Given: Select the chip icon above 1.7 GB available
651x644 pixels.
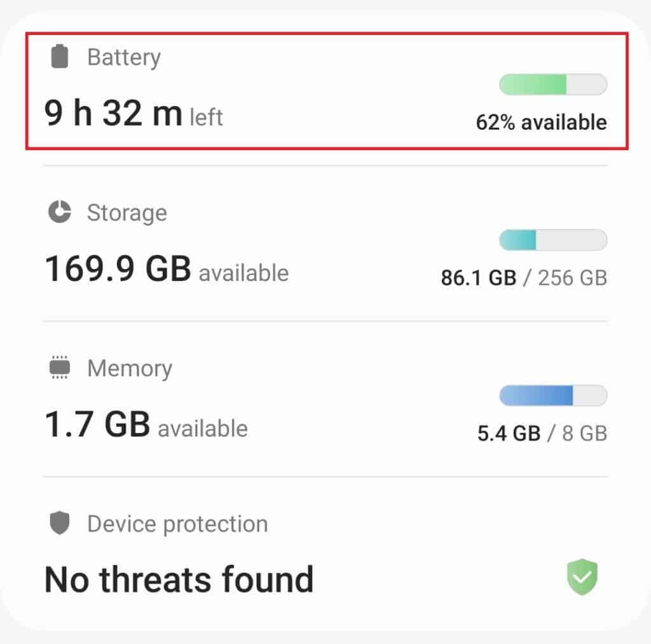Looking at the screenshot, I should click(x=58, y=367).
